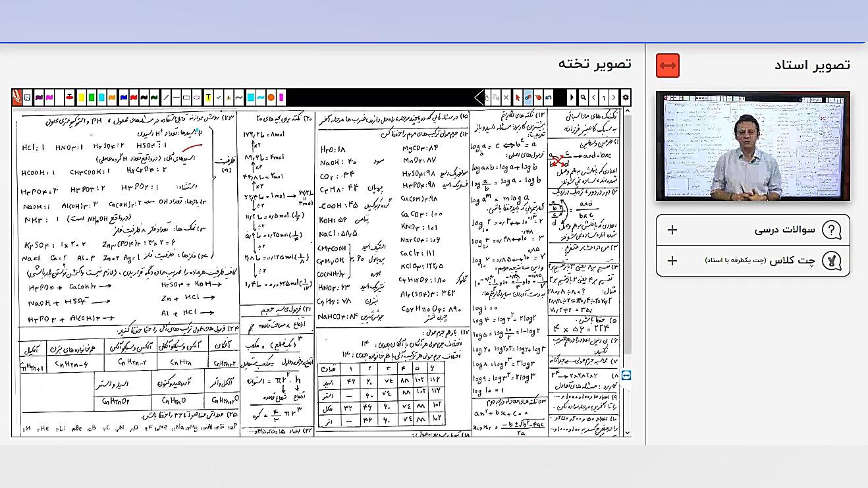This screenshot has width=868, height=488.
Task: Save the whiteboard with the floppy disk icon
Action: coord(28,97)
